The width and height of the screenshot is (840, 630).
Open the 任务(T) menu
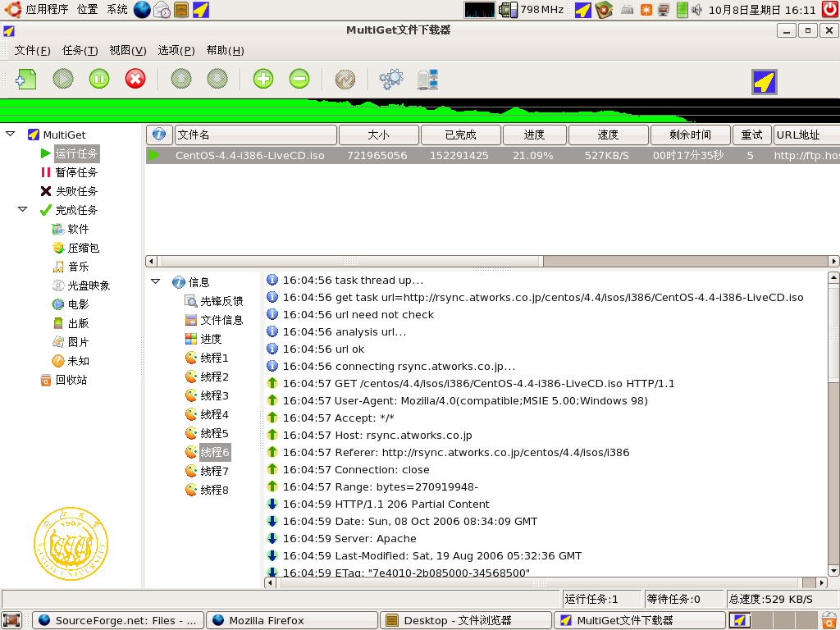pos(80,50)
